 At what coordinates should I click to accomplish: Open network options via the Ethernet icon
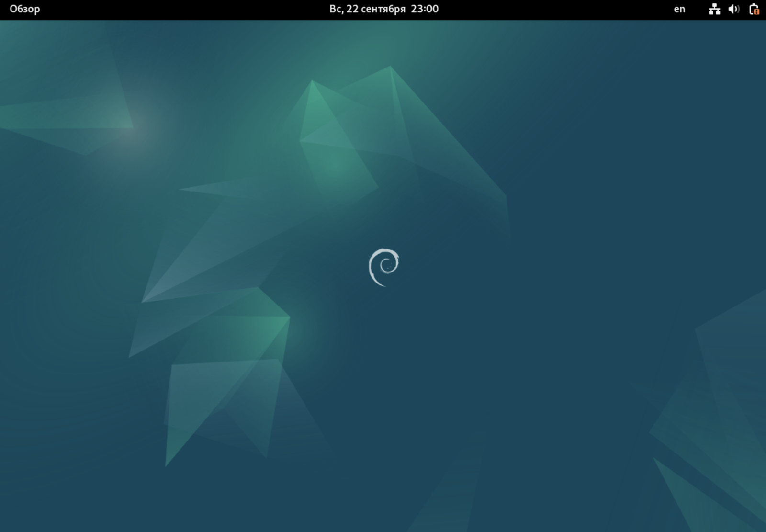point(714,9)
